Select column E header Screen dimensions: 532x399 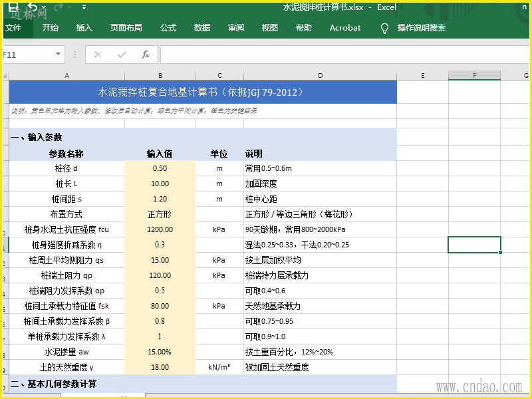tap(423, 75)
